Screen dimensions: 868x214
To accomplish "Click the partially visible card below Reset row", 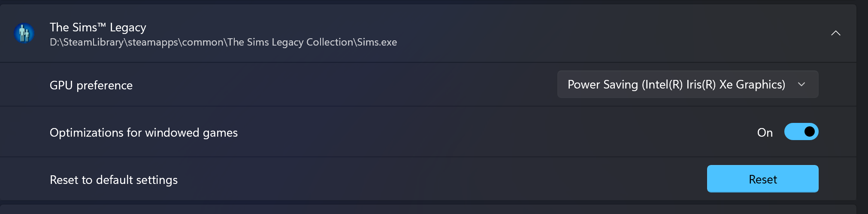I will click(x=428, y=209).
